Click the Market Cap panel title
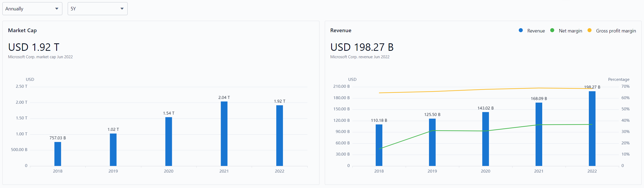Viewport: 644px width, 188px height. (22, 30)
